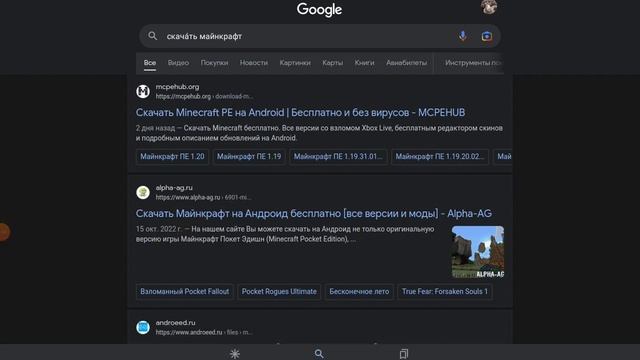
Task: Select the Все tab
Action: click(x=150, y=63)
